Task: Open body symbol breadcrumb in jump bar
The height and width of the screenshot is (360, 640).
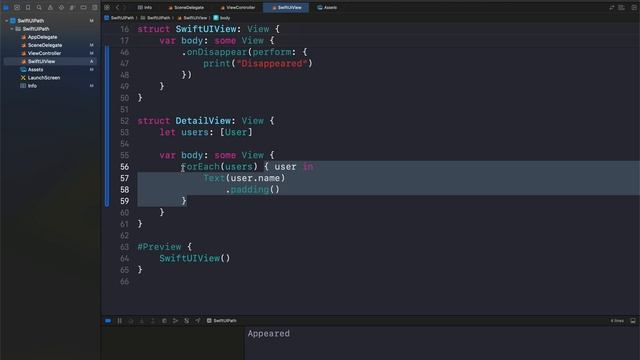Action: [222, 18]
